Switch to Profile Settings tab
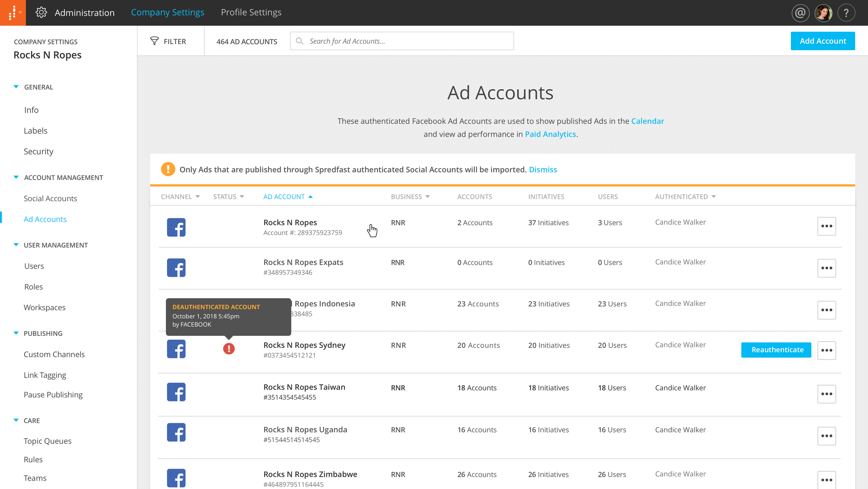The width and height of the screenshot is (868, 489). (251, 12)
